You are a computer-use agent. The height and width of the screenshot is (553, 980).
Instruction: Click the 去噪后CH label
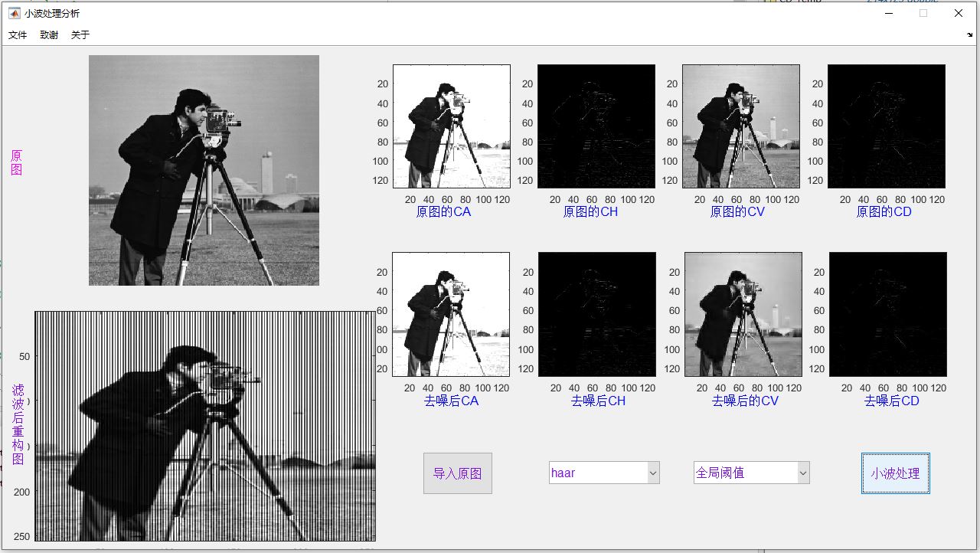(598, 401)
